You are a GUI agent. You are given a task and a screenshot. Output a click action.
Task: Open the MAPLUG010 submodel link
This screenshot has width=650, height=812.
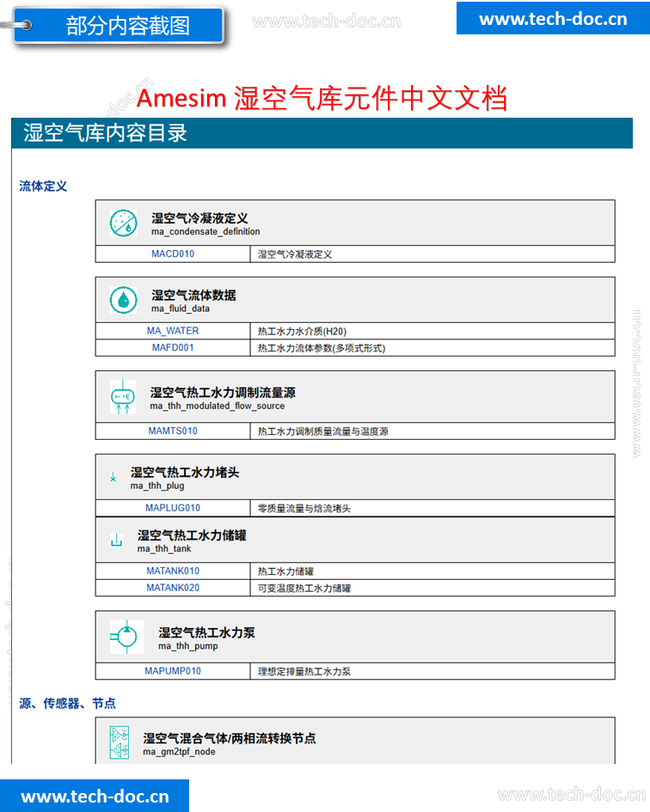click(173, 508)
